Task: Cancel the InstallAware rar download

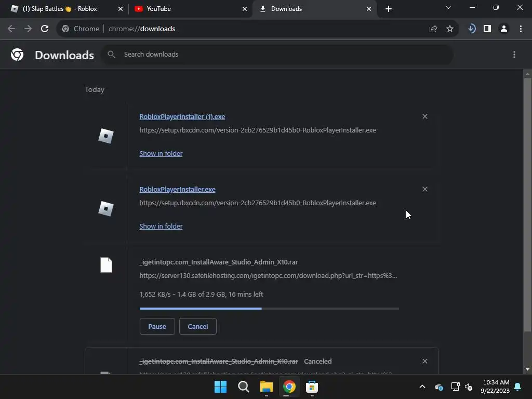Action: pyautogui.click(x=198, y=326)
